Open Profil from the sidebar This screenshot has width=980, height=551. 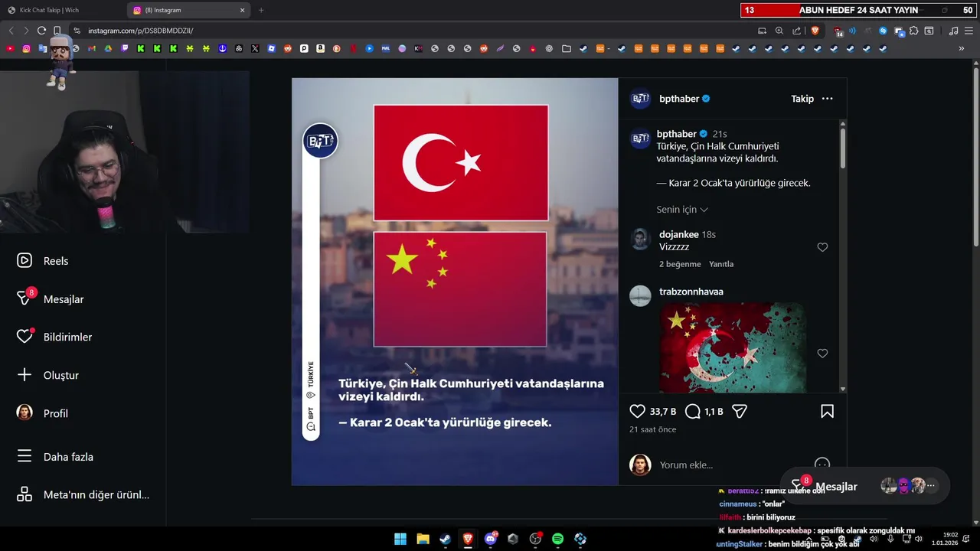42,413
